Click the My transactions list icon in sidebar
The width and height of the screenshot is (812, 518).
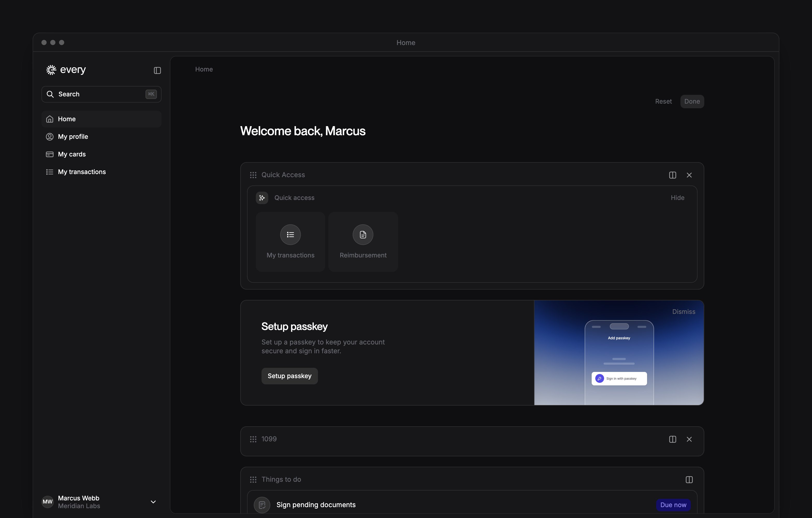click(49, 172)
